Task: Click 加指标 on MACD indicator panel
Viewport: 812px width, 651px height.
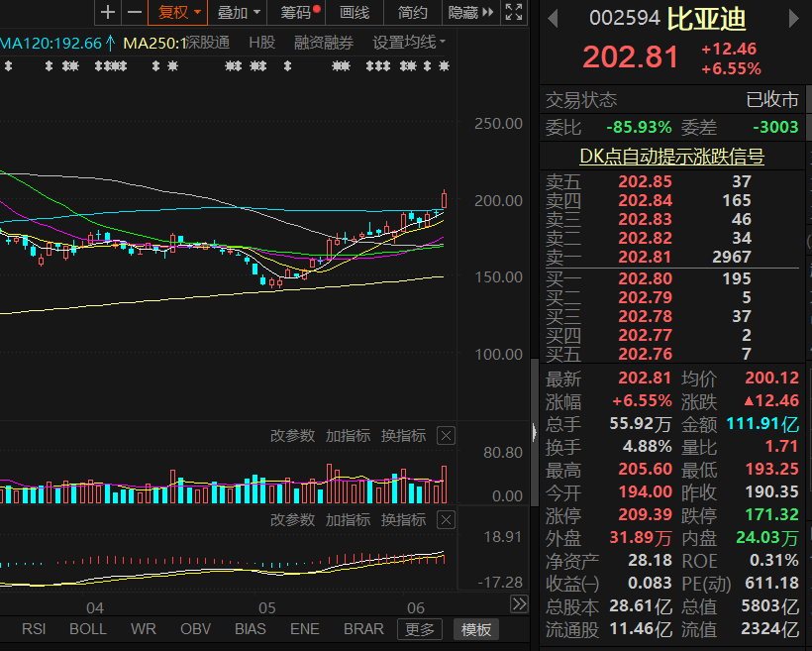Action: (348, 519)
